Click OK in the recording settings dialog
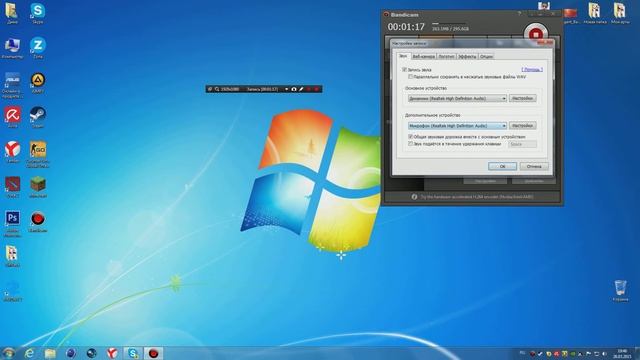This screenshot has height=360, width=640. (x=502, y=166)
